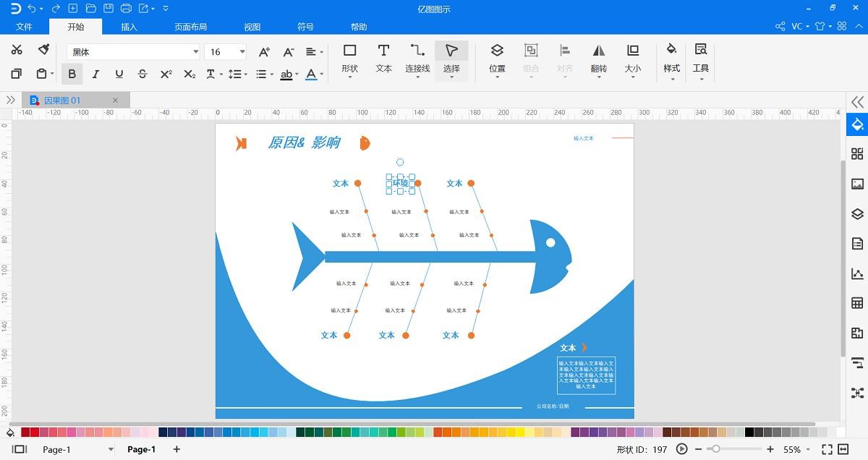Click the scissors cut icon
This screenshot has height=460, width=868.
coord(17,50)
